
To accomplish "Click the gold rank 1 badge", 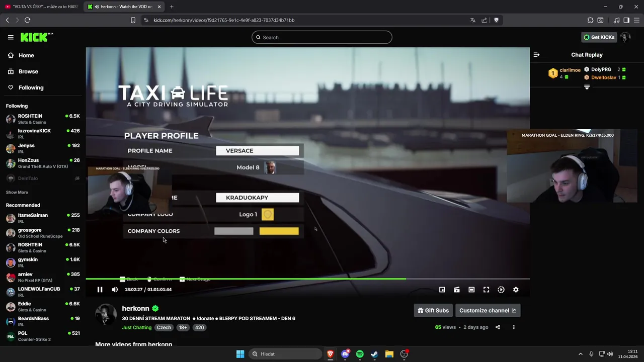I will (553, 73).
